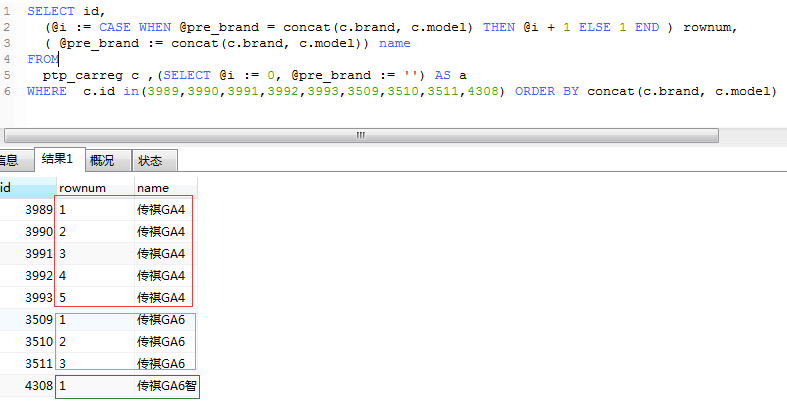The height and width of the screenshot is (403, 787).
Task: Click the THEN keyword in line 2
Action: click(499, 27)
